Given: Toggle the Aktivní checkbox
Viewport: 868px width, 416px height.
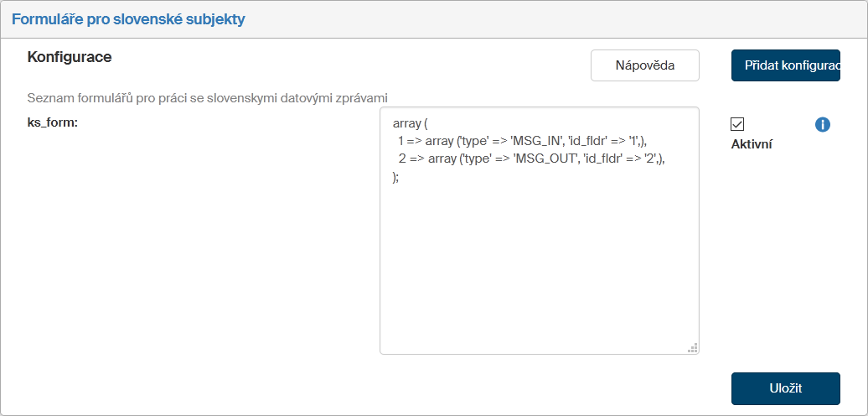Looking at the screenshot, I should tap(737, 124).
